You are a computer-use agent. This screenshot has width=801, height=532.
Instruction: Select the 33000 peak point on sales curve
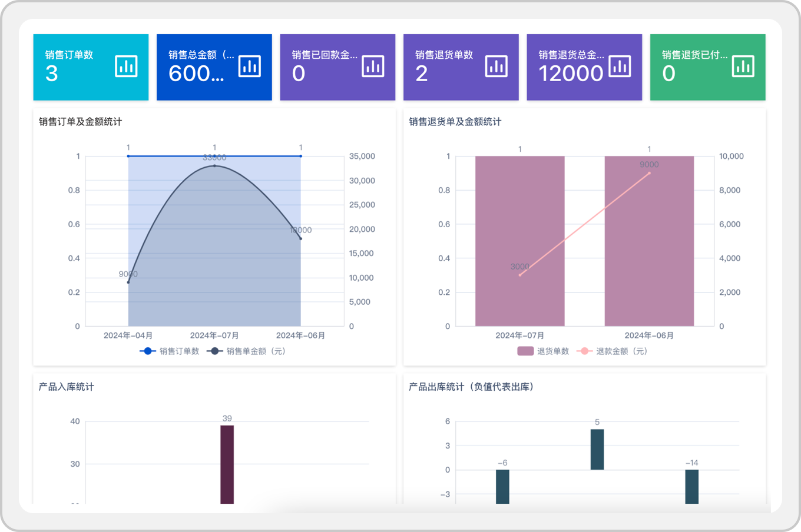click(214, 166)
